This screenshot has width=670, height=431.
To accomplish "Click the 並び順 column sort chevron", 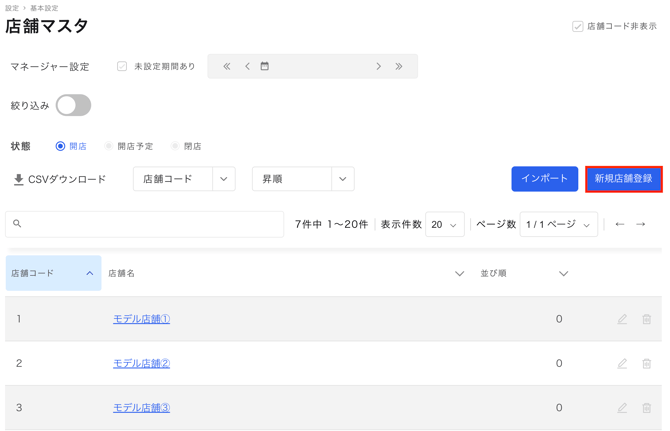I will 564,273.
